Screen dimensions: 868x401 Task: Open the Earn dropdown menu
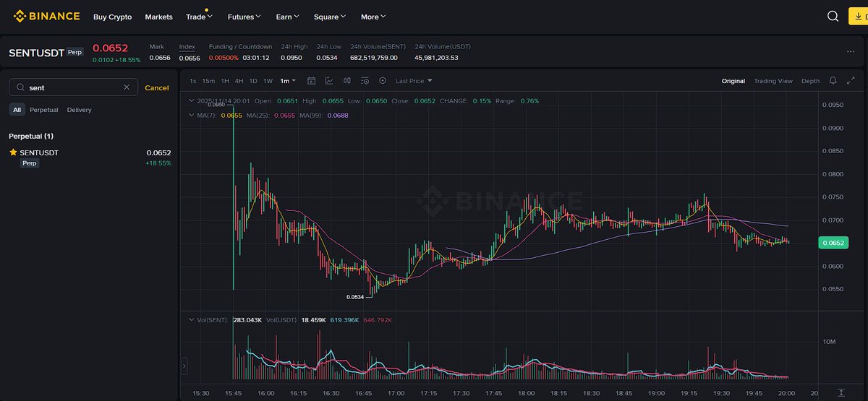288,16
